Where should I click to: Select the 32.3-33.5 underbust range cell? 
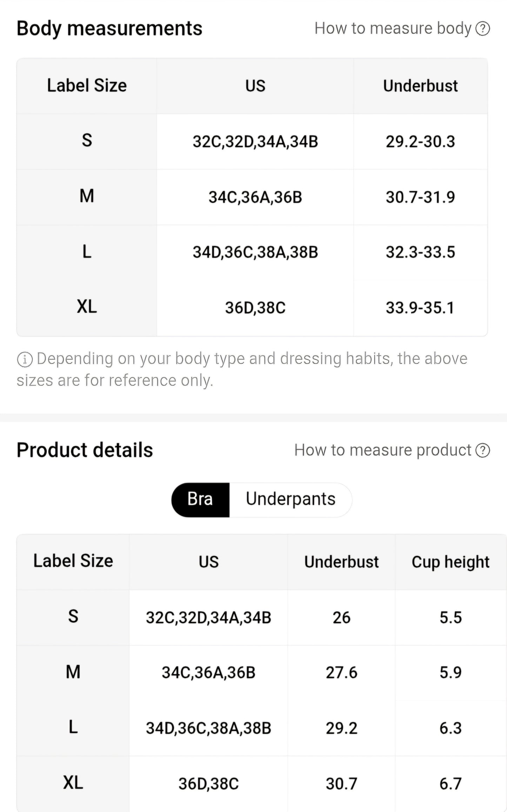[x=420, y=252]
